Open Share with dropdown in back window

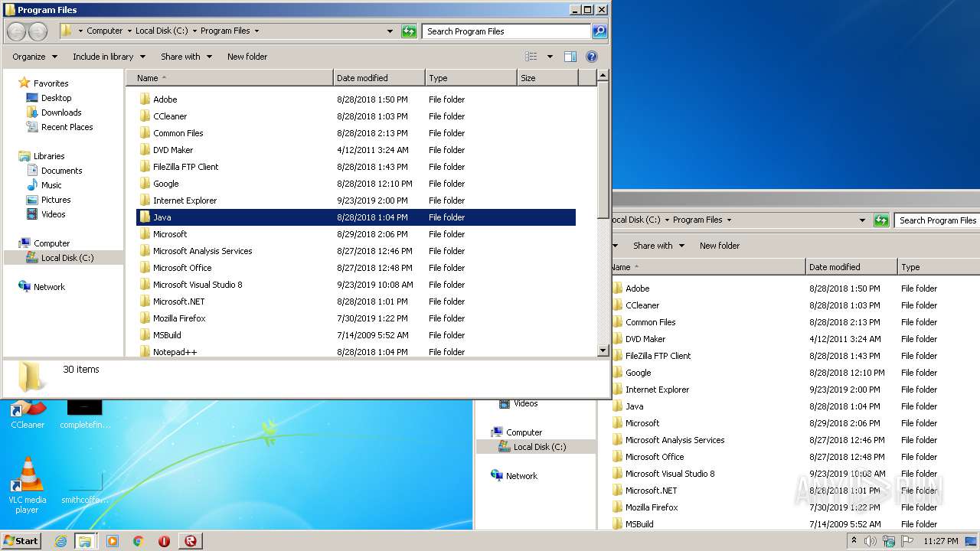click(658, 246)
